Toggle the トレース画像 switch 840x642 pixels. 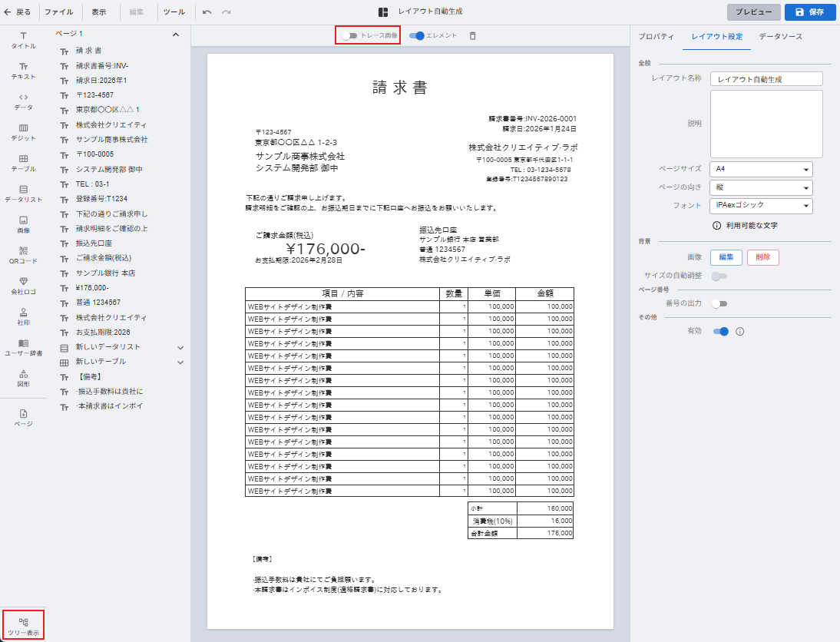(350, 35)
